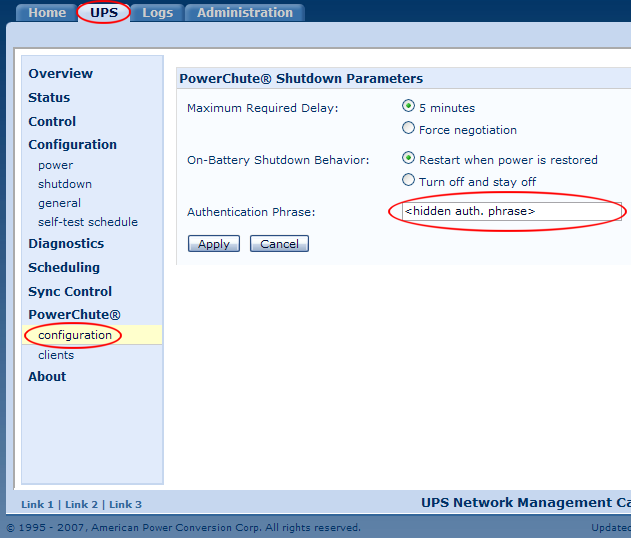Open Sync Control
This screenshot has height=538, width=631.
pyautogui.click(x=70, y=291)
